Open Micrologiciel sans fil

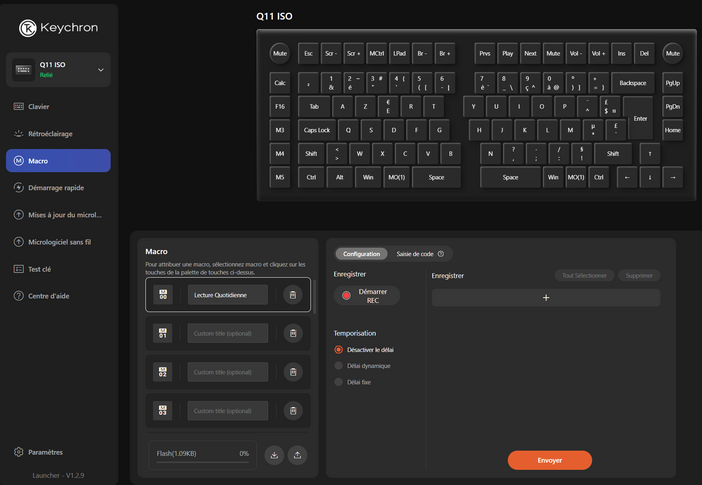(x=58, y=242)
